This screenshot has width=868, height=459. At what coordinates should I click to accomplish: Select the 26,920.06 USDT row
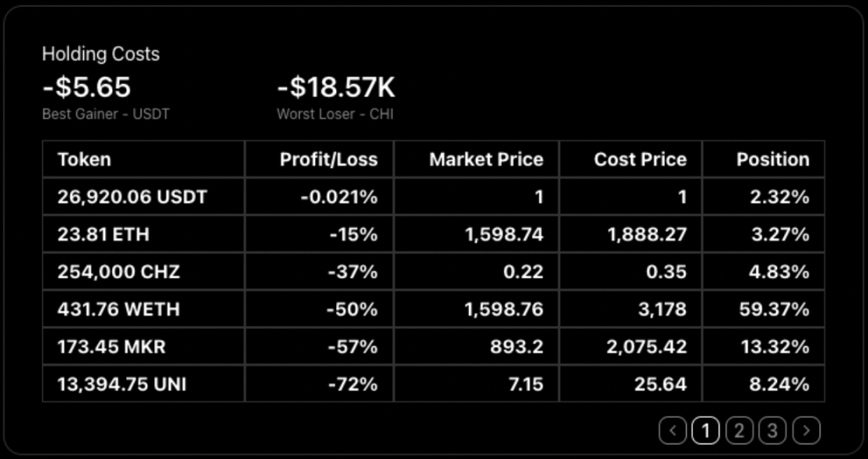click(132, 197)
